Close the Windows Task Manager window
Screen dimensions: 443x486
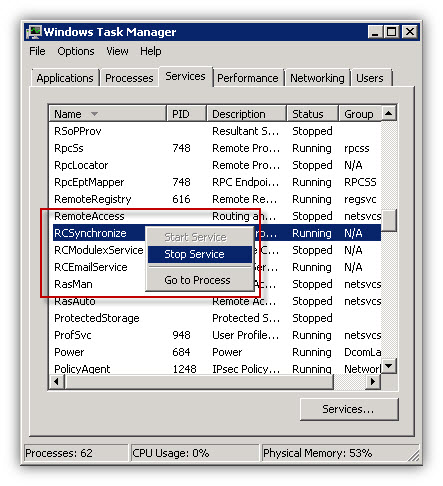click(x=410, y=32)
